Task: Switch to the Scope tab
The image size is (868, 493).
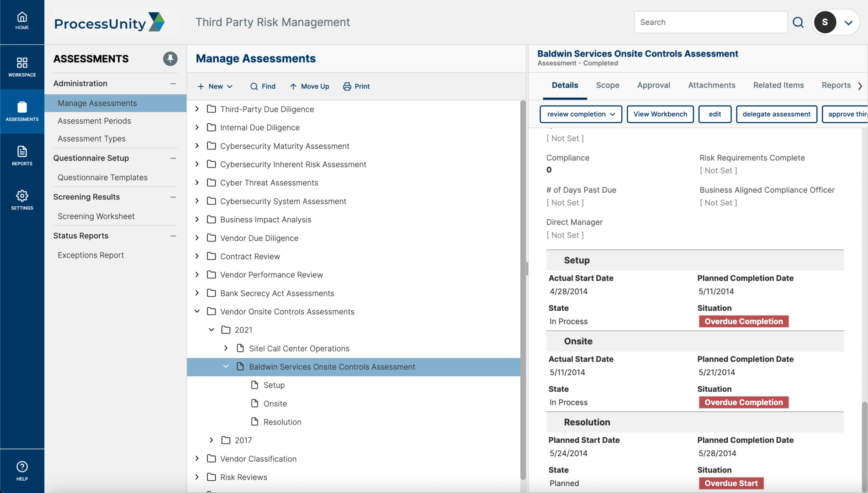Action: tap(608, 85)
